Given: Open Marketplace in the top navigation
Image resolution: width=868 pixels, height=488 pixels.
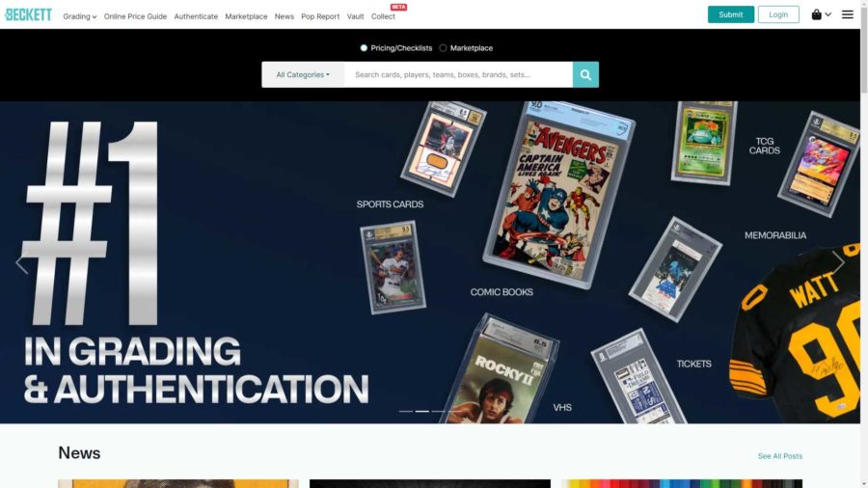Looking at the screenshot, I should (246, 16).
